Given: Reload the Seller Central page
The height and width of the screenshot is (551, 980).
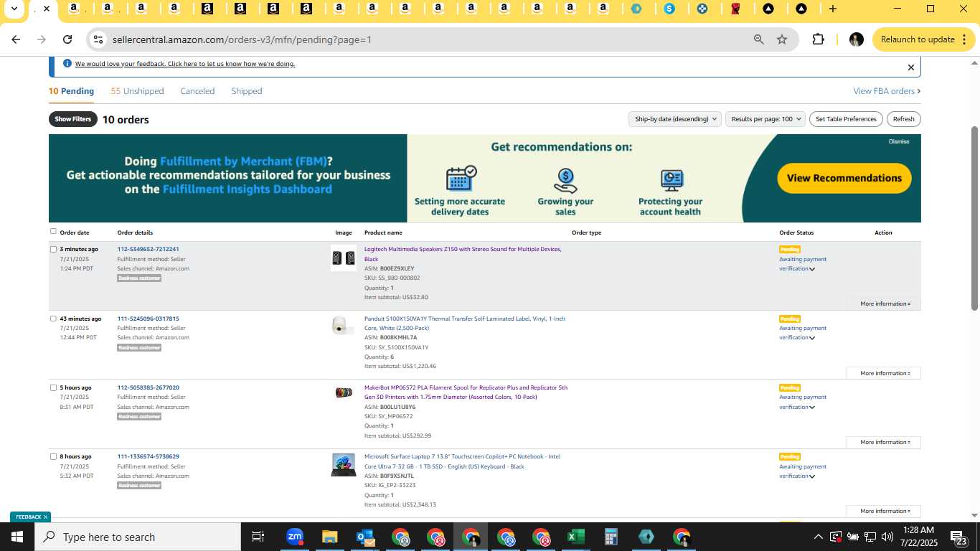Looking at the screenshot, I should 67,39.
